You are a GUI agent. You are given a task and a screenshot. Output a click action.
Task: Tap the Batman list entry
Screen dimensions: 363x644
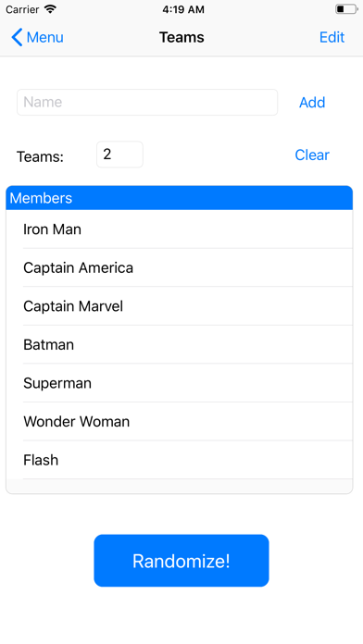pos(180,344)
